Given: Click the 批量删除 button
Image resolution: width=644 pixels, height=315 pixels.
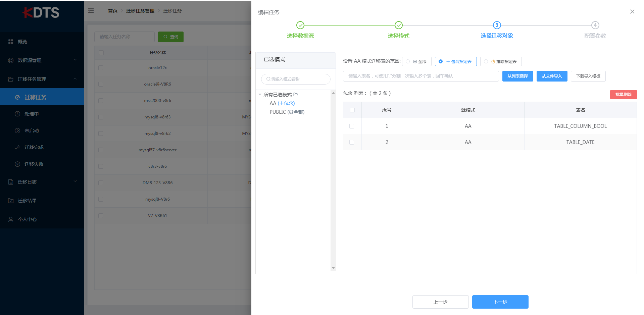Looking at the screenshot, I should click(x=623, y=95).
